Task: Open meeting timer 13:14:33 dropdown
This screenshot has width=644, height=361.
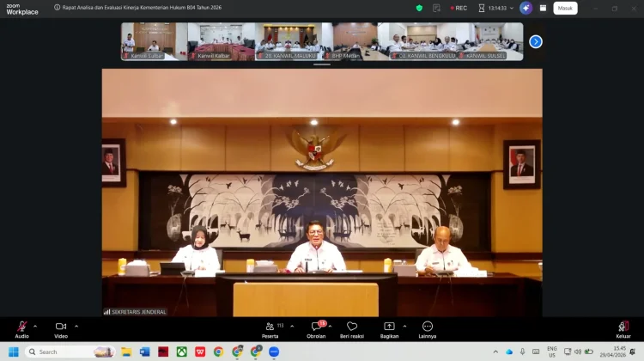Action: coord(496,8)
